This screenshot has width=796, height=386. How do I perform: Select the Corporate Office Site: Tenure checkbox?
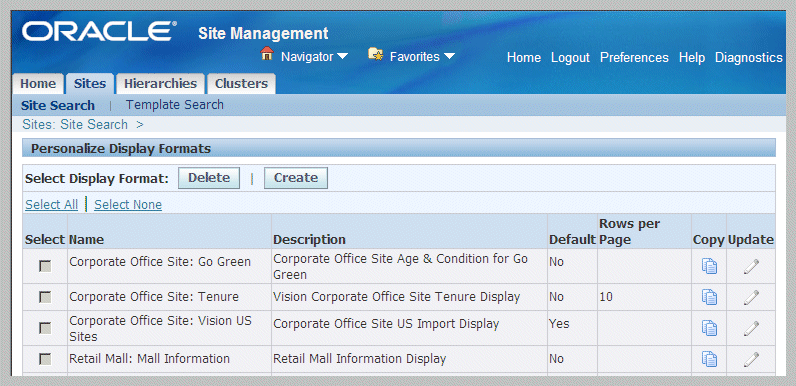(45, 298)
